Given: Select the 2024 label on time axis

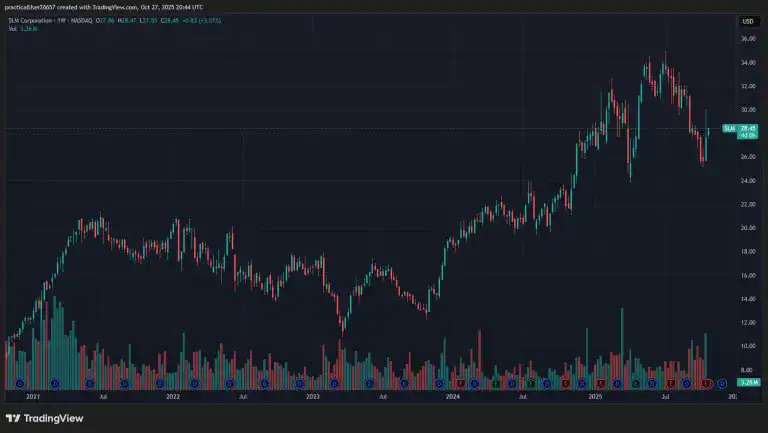Looking at the screenshot, I should coord(454,397).
